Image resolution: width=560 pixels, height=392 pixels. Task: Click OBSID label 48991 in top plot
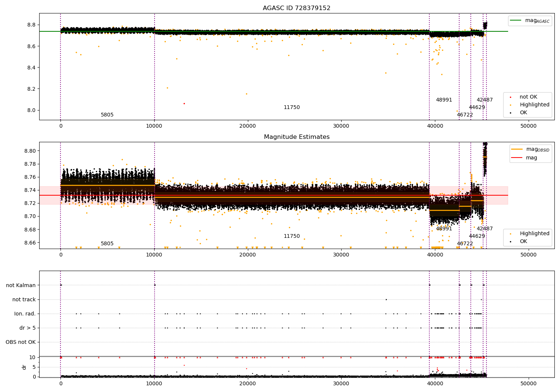pyautogui.click(x=444, y=100)
